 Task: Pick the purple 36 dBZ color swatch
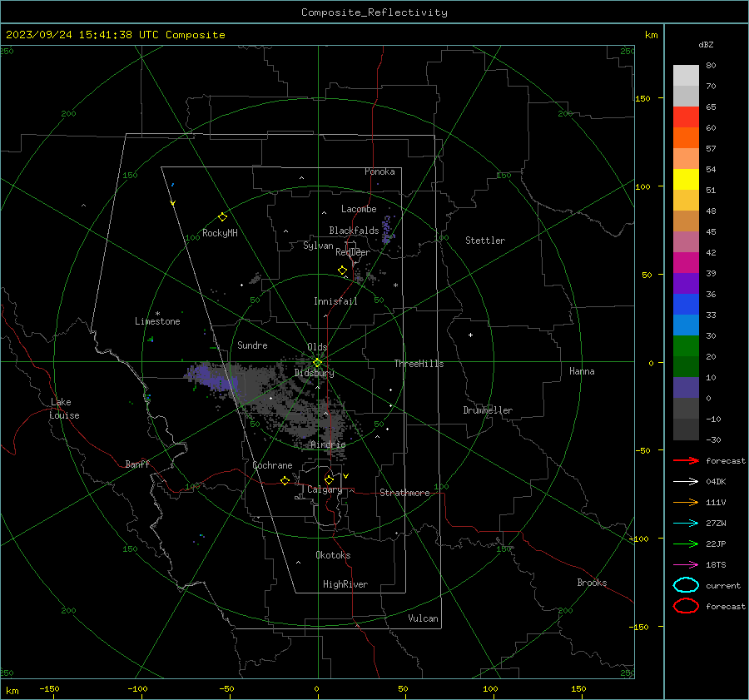tap(686, 283)
